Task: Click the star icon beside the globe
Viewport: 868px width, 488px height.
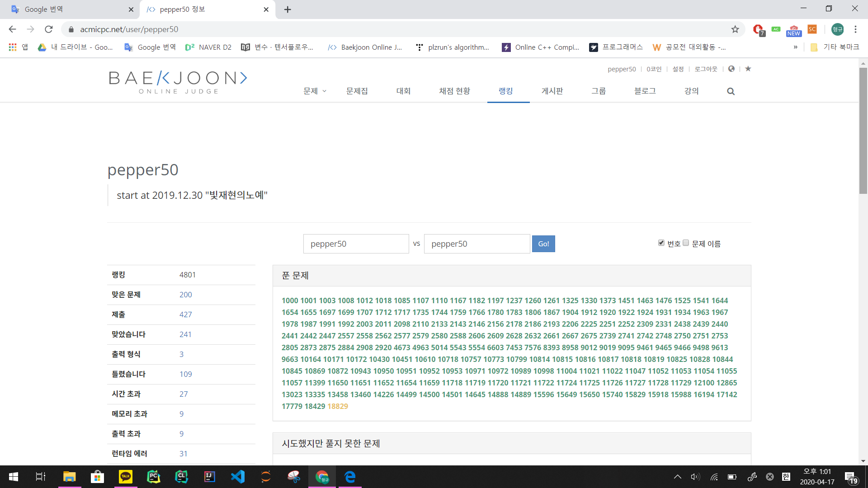Action: (x=748, y=69)
